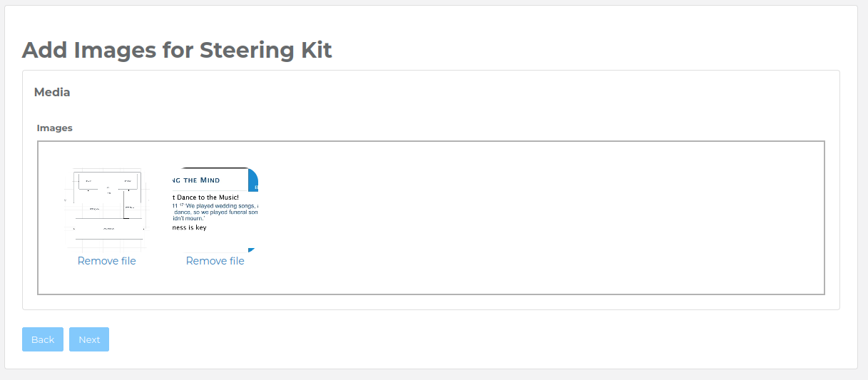Viewport: 868px width, 380px height.
Task: Click the "Media" section title
Action: tap(52, 92)
